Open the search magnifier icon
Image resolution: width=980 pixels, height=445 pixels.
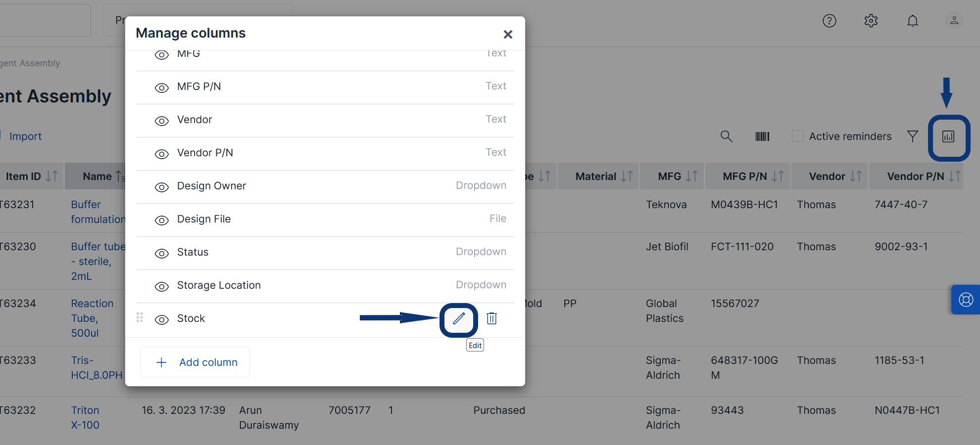click(x=726, y=136)
